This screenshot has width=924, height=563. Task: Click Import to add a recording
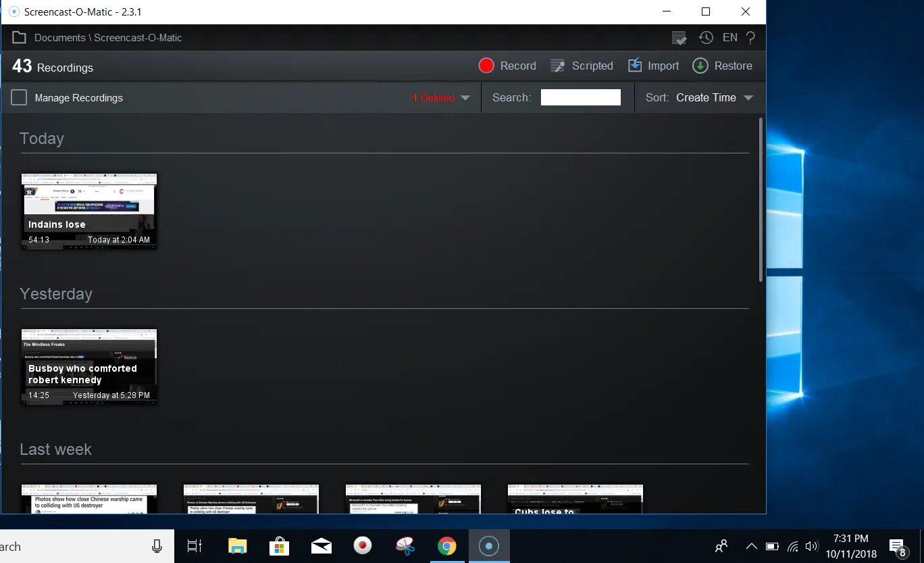click(x=653, y=66)
